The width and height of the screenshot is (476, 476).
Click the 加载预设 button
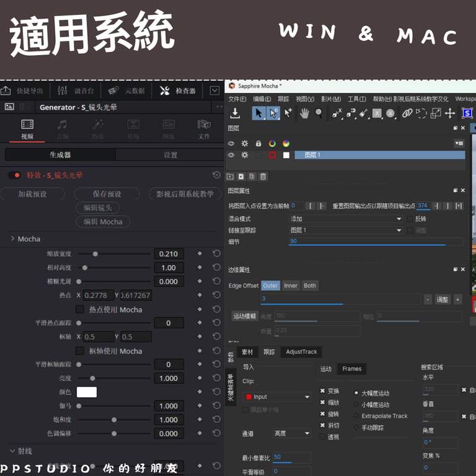[x=32, y=194]
